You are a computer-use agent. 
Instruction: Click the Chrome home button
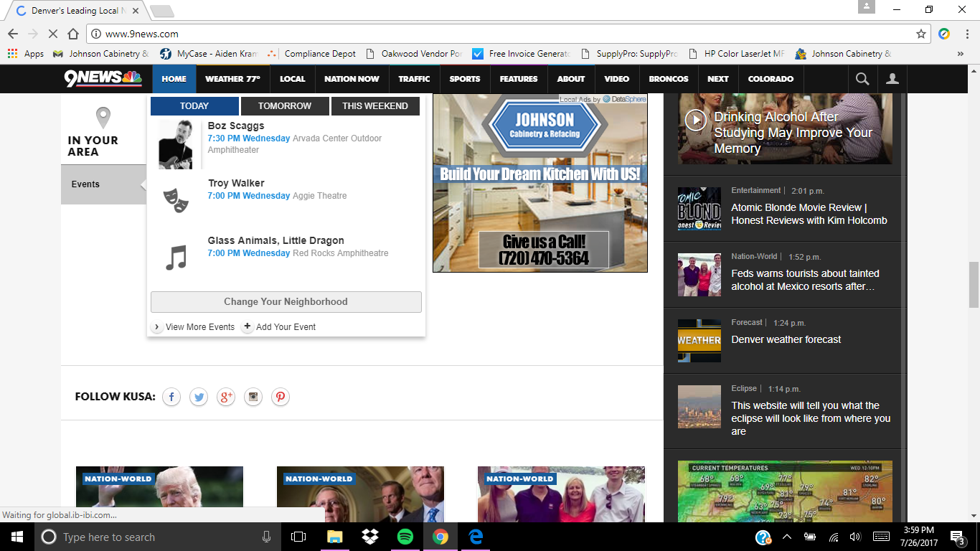[73, 34]
